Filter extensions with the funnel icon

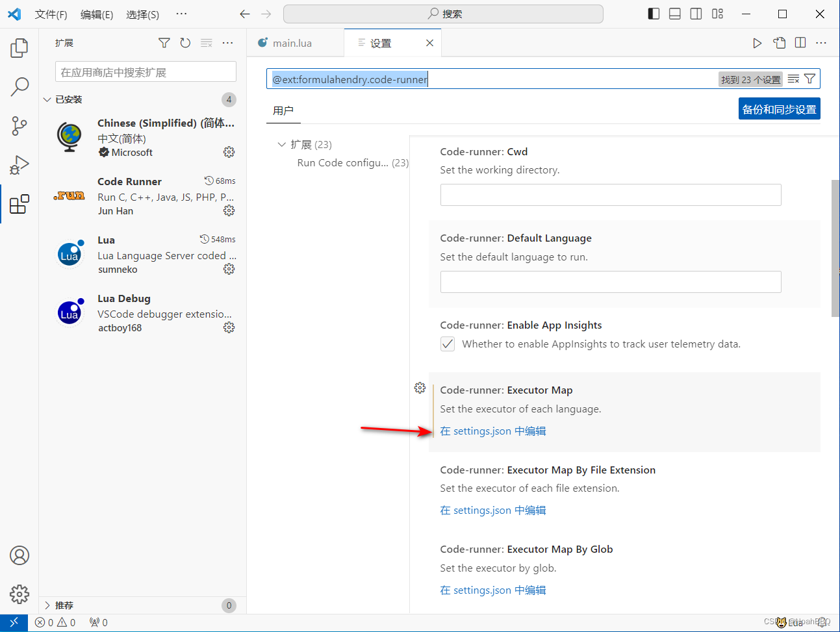(x=164, y=43)
